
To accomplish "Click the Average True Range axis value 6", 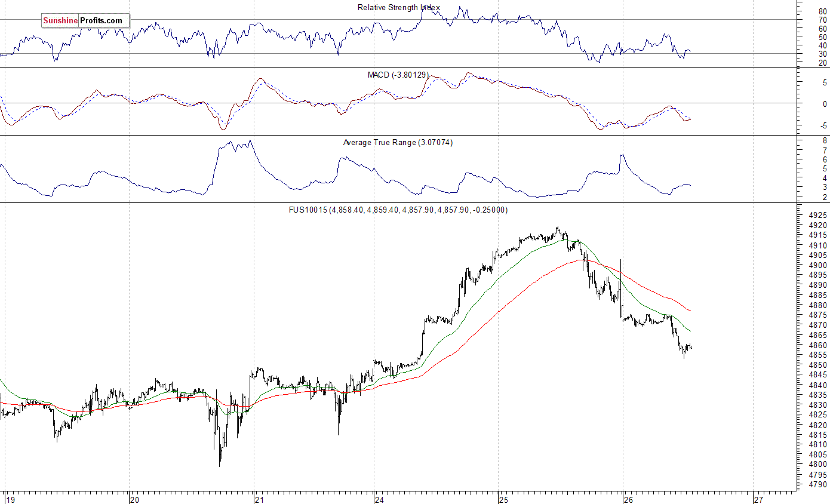I will (x=825, y=159).
